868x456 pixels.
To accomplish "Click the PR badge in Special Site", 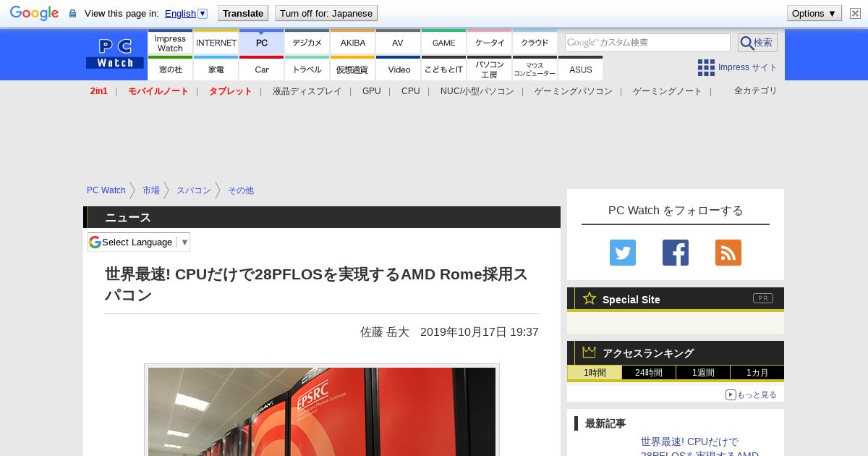I will [x=762, y=298].
